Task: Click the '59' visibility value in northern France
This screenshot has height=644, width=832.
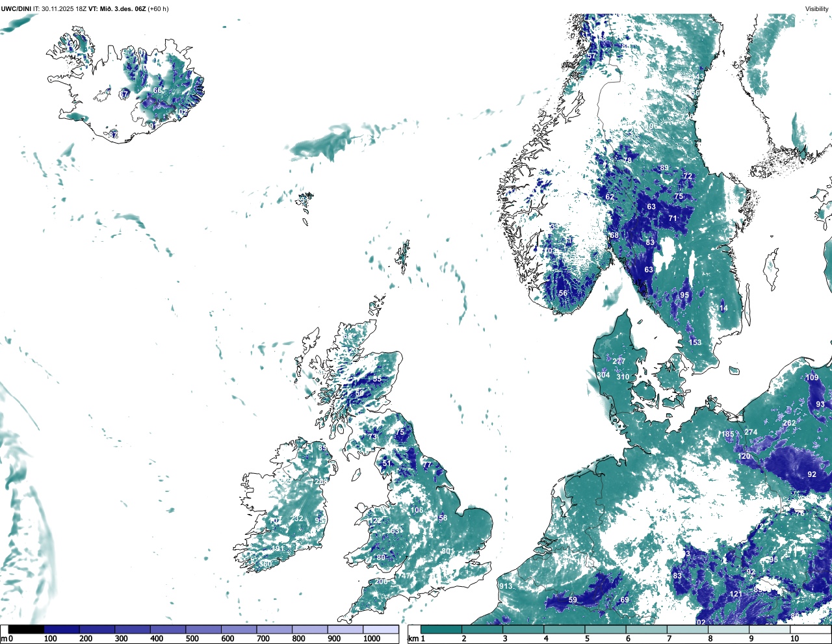Action: click(x=573, y=600)
